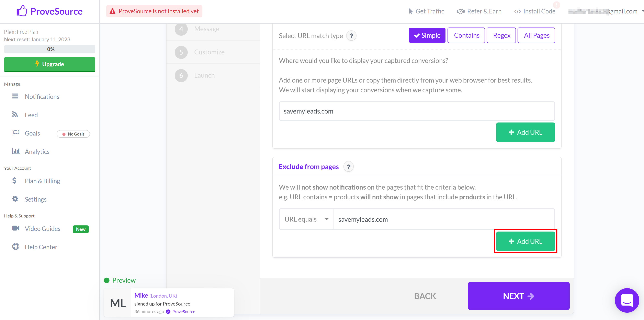Click the 0% usage progress bar
The height and width of the screenshot is (320, 644).
click(49, 49)
